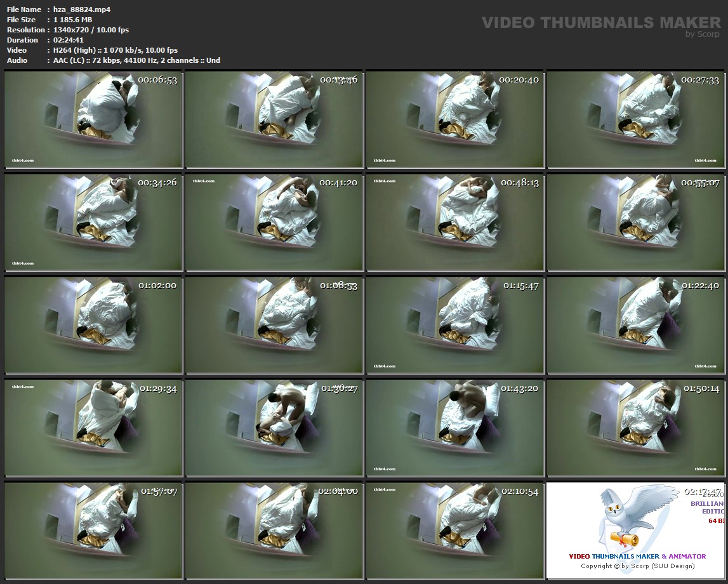Click the 'BRILLIANT EDITION' text in last frame
The height and width of the screenshot is (584, 728).
point(707,507)
